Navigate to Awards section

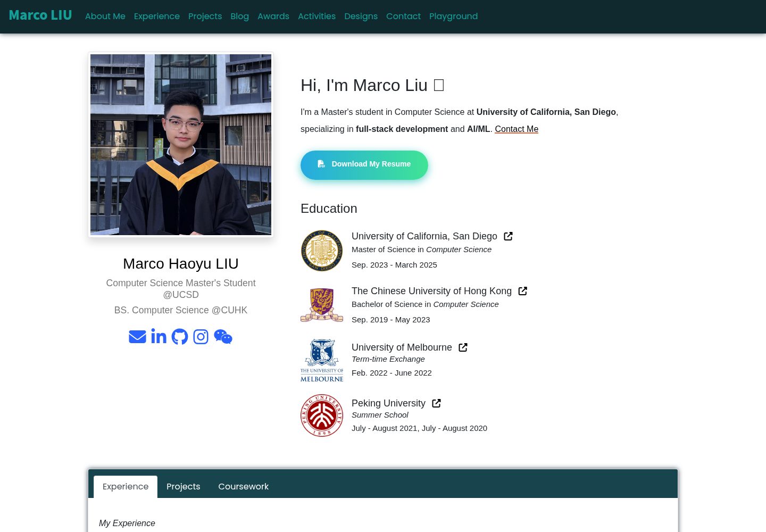(273, 16)
